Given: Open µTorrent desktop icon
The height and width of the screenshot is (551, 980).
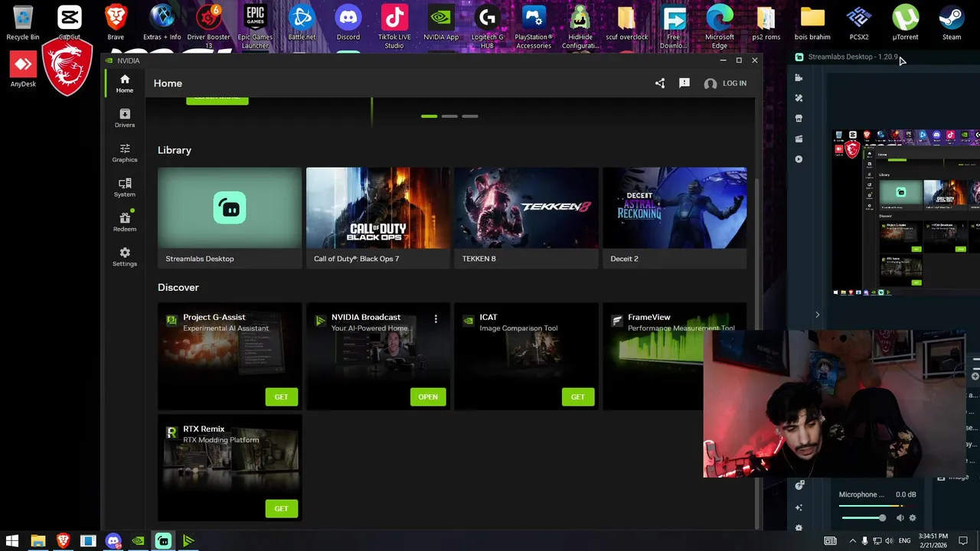Looking at the screenshot, I should [x=906, y=23].
